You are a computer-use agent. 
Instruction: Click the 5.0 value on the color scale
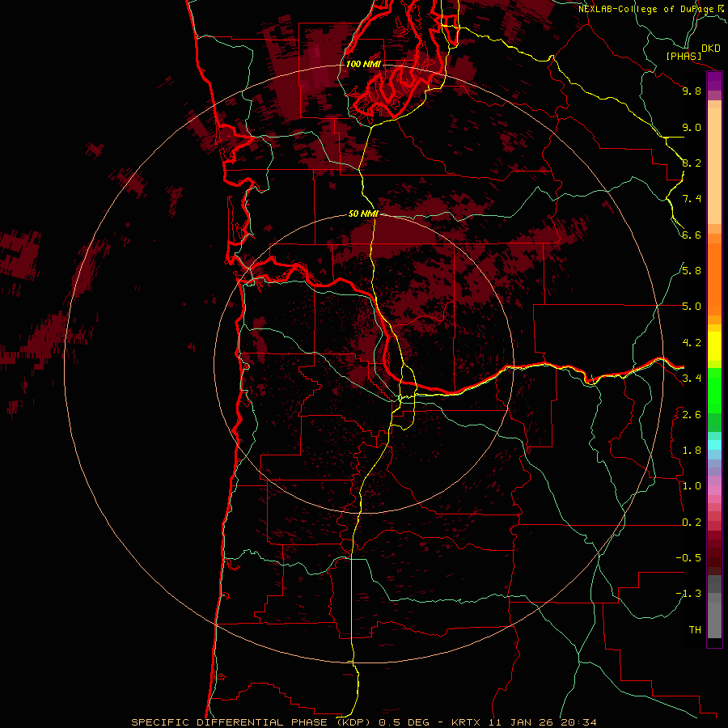[692, 307]
